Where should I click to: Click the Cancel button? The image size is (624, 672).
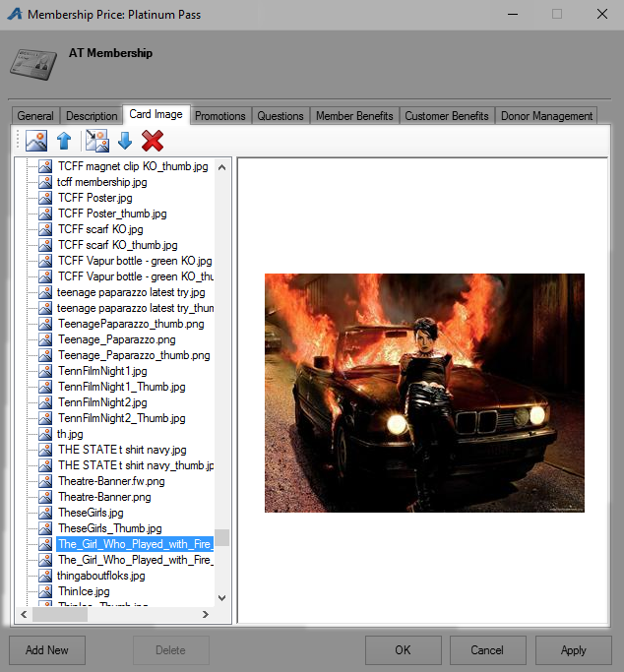(x=488, y=650)
